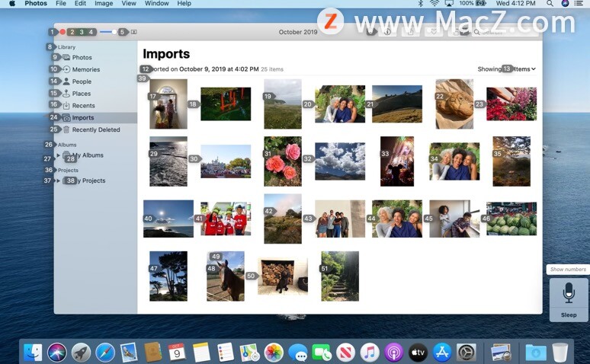Screen dimensions: 590x364
Task: Select the blue sky clouds photo
Action: 340,161
